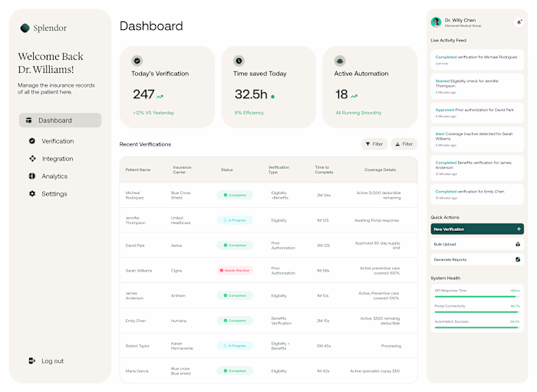The image size is (537, 392).
Task: Click the Filter button with funnel icon
Action: click(x=374, y=144)
